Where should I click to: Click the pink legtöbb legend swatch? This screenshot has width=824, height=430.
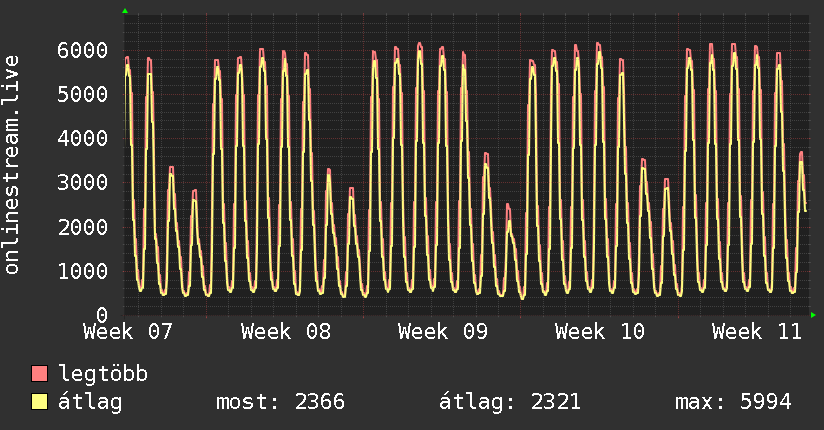pos(39,373)
